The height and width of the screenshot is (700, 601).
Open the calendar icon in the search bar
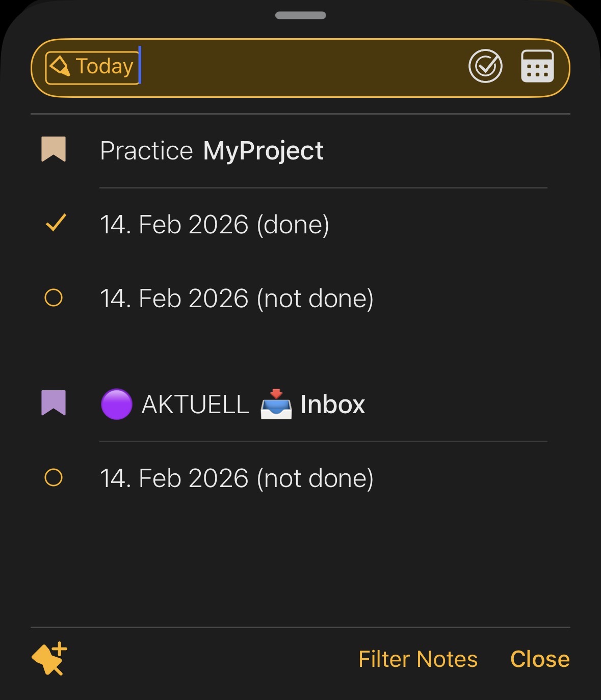coord(537,66)
